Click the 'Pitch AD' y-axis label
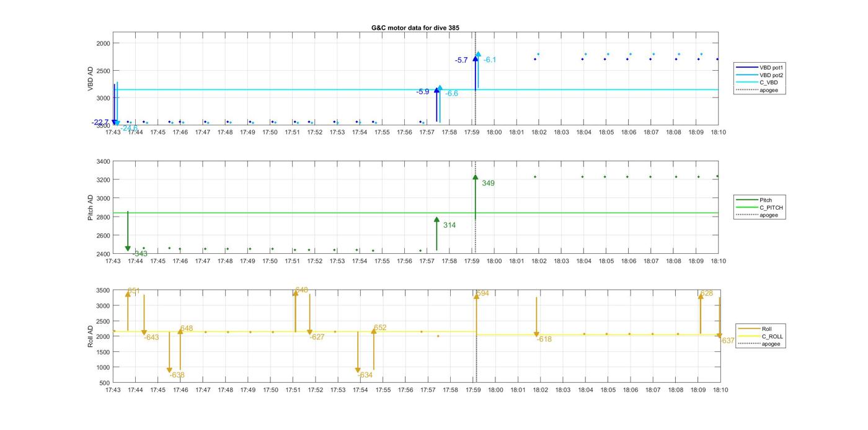The height and width of the screenshot is (430, 868). tap(90, 208)
